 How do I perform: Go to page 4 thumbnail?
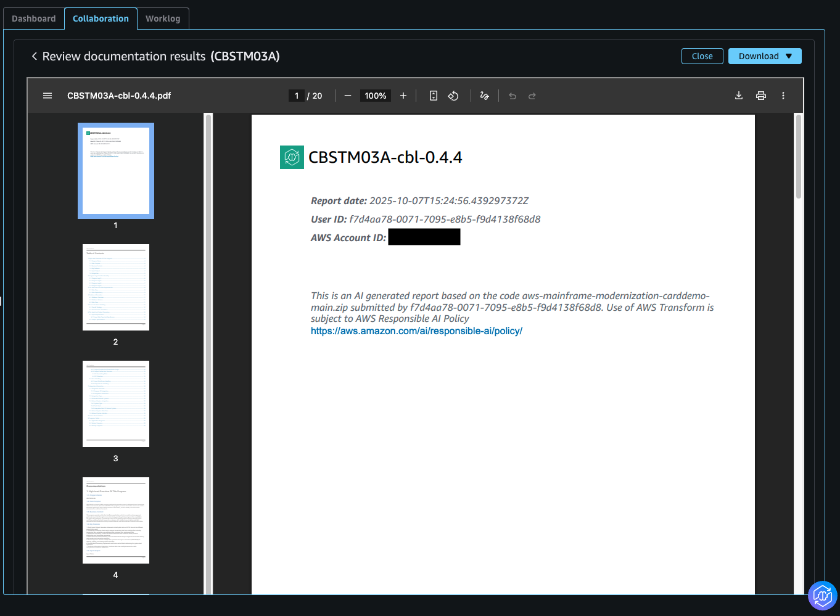(x=116, y=520)
